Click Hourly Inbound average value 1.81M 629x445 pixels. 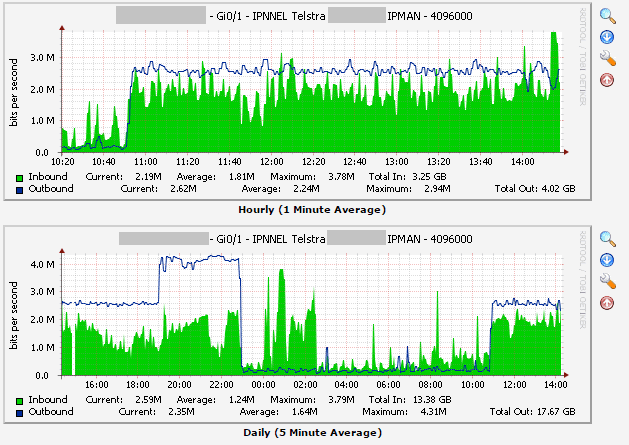tap(241, 177)
